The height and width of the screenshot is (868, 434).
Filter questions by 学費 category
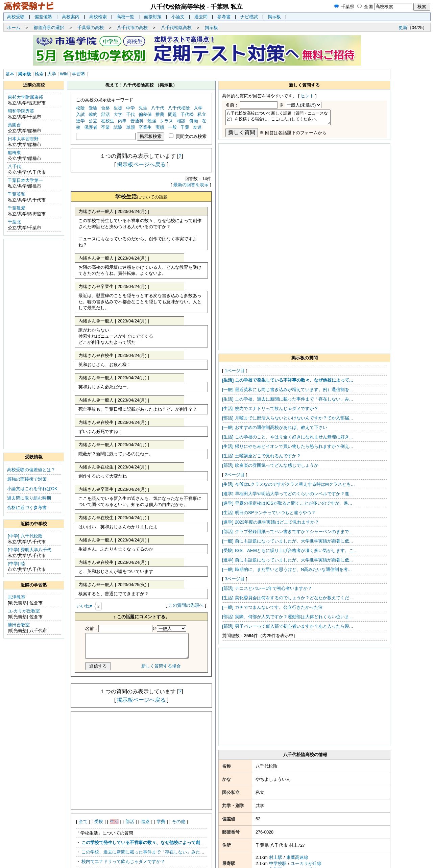tap(161, 822)
